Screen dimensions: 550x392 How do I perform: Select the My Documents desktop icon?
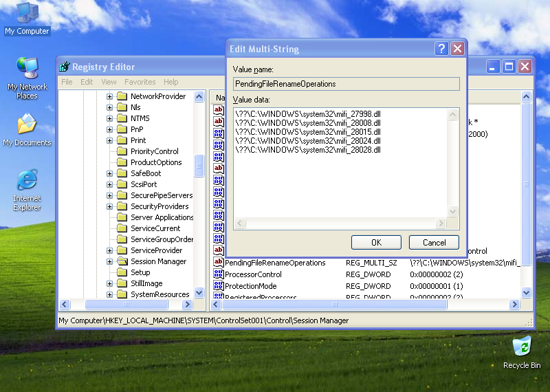pos(27,129)
